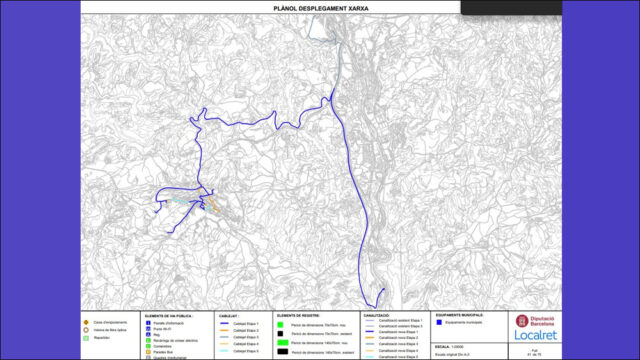Viewport: 640px width, 360px height.
Task: Click the 'Full 41 de 75' sheet number
Action: click(x=534, y=353)
